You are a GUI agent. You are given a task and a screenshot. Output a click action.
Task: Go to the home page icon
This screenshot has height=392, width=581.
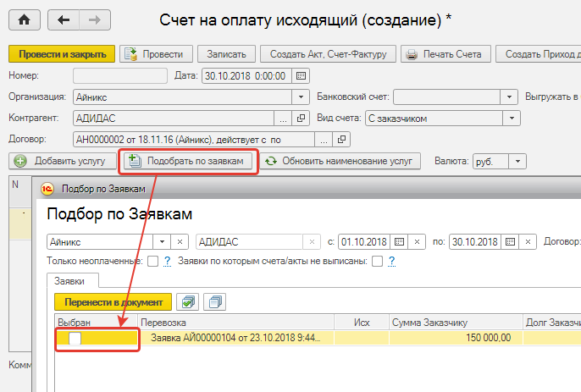tap(25, 20)
